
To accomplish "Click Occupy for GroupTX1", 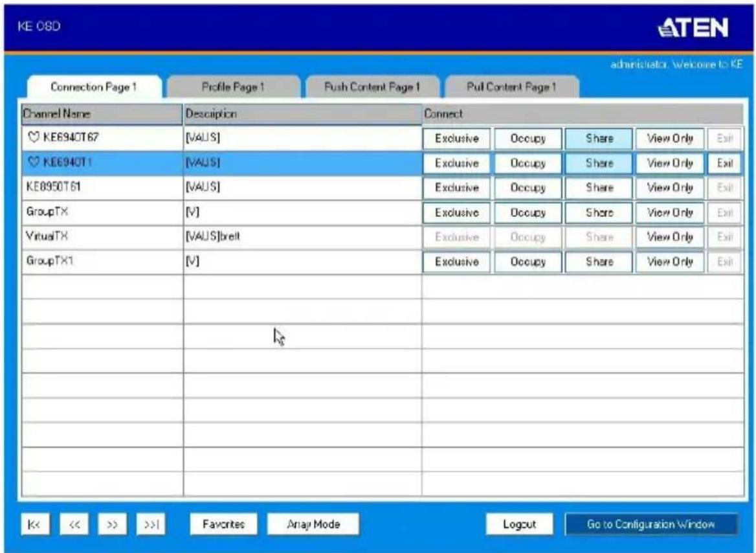I will tap(528, 262).
